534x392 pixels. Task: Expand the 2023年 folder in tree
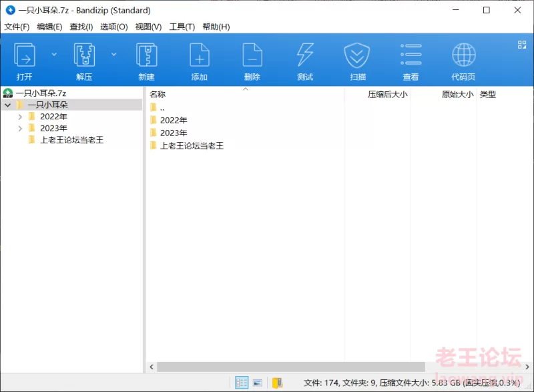20,128
